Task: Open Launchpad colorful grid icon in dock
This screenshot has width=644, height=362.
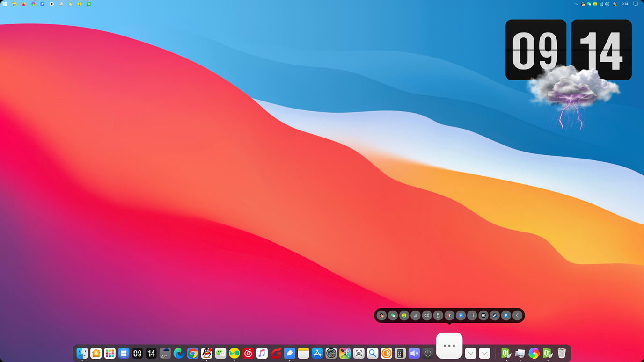Action: tap(110, 353)
